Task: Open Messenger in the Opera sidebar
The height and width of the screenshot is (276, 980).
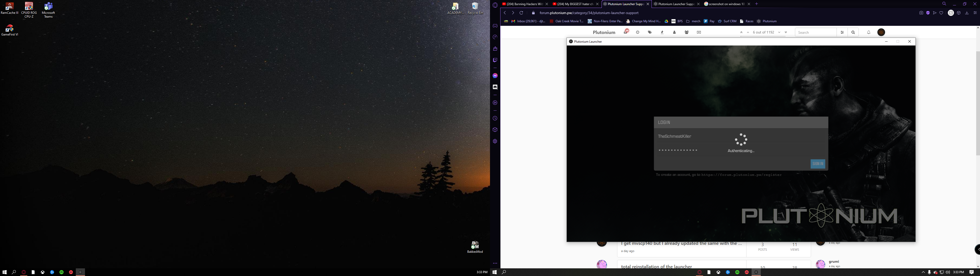Action: pyautogui.click(x=495, y=76)
